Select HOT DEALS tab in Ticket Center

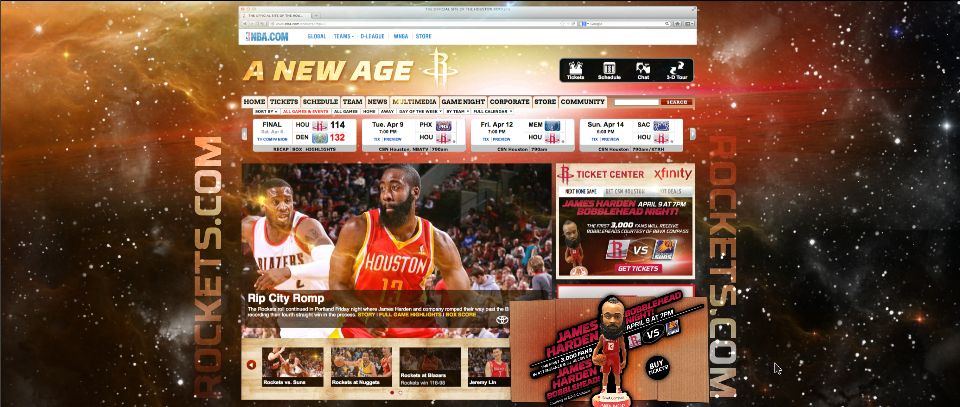(672, 191)
